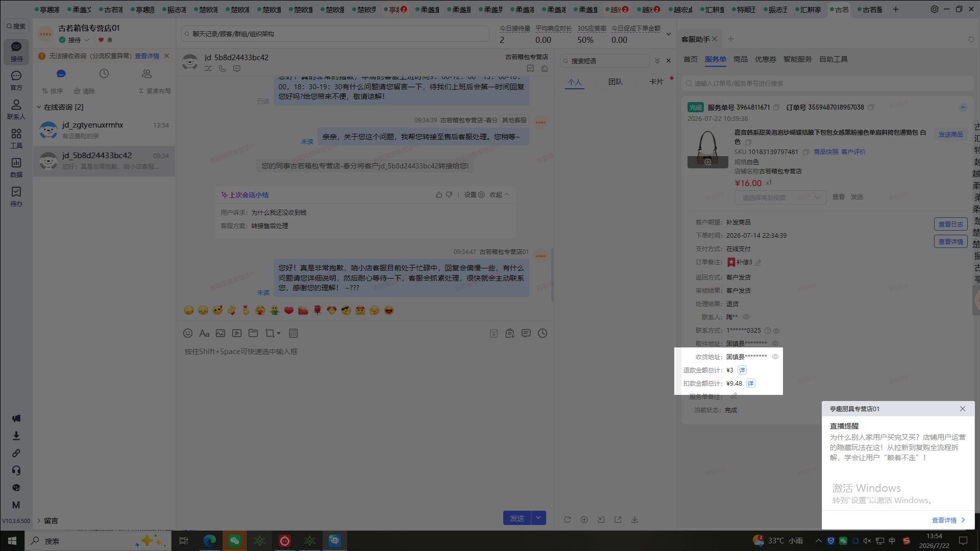Click thumbs down on session summary
This screenshot has height=551, width=980.
(x=449, y=194)
